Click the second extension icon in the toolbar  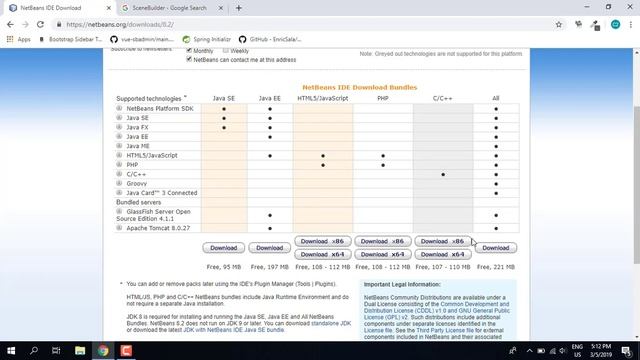(595, 25)
